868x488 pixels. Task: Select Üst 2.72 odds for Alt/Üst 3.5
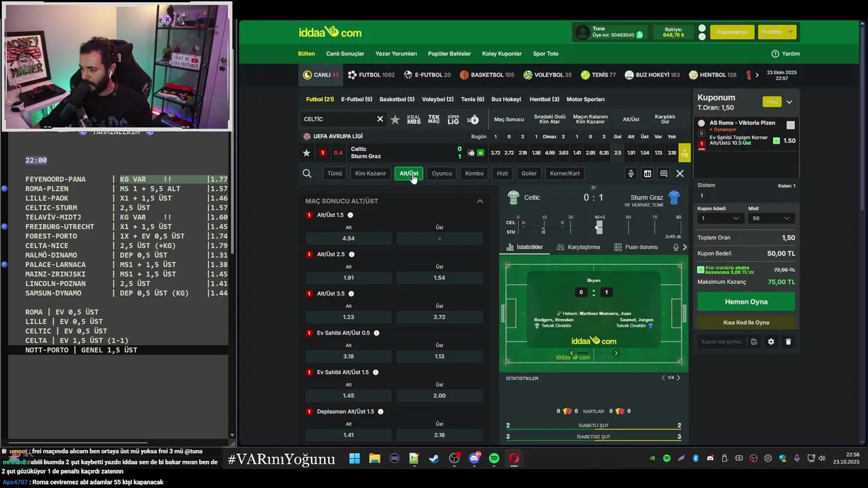[439, 317]
